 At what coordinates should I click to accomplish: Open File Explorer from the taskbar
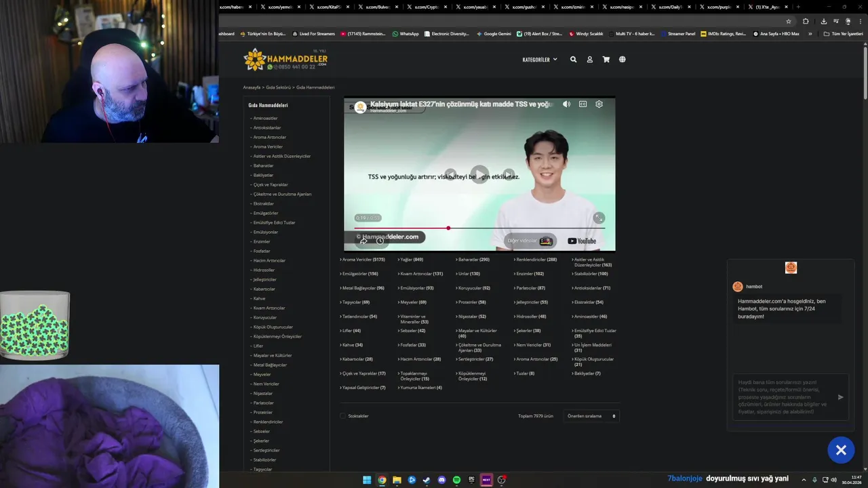click(397, 480)
